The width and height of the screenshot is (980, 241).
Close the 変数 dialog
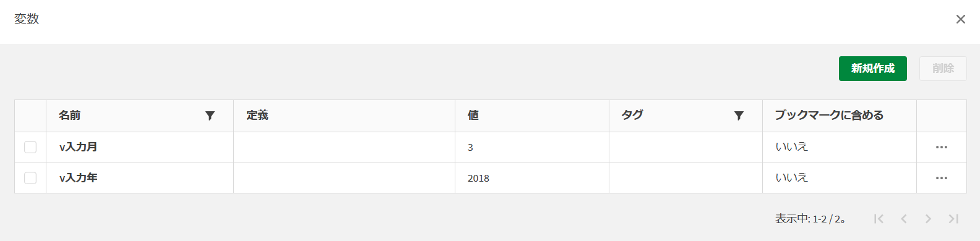[961, 19]
